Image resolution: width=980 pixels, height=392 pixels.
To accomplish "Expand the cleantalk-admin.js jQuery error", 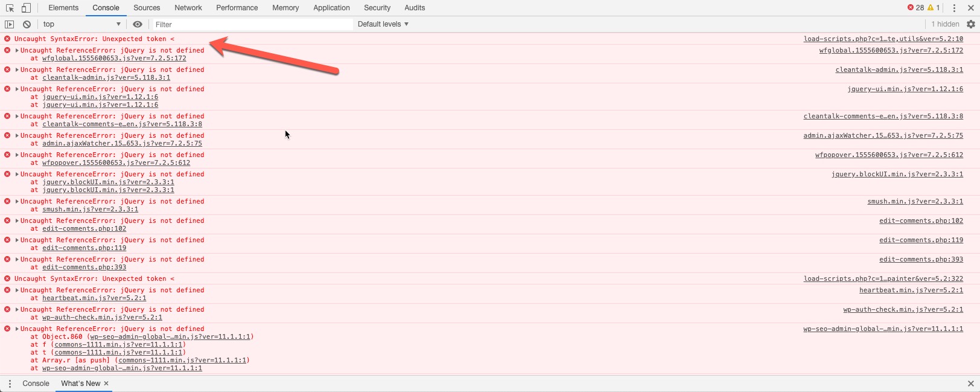I will [17, 70].
